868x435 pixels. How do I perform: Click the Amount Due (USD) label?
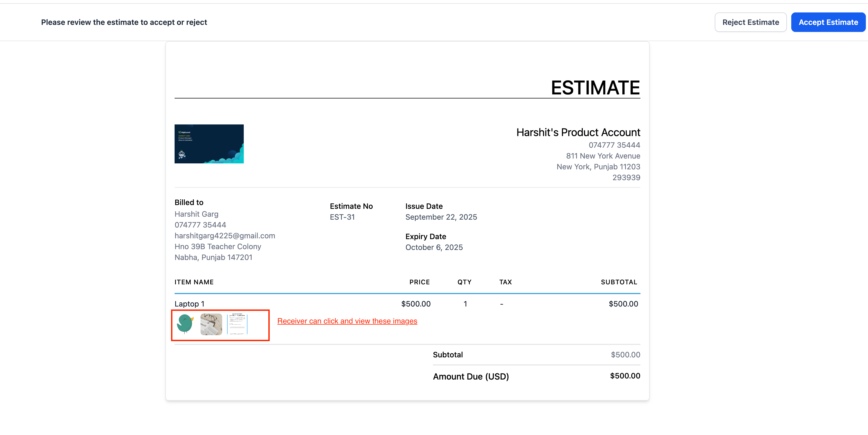[471, 376]
